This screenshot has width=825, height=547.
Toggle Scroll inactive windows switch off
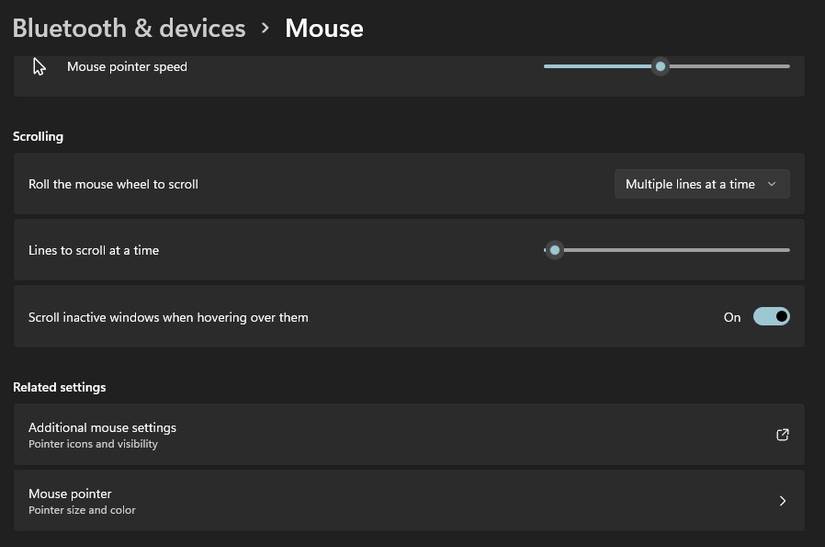point(771,317)
